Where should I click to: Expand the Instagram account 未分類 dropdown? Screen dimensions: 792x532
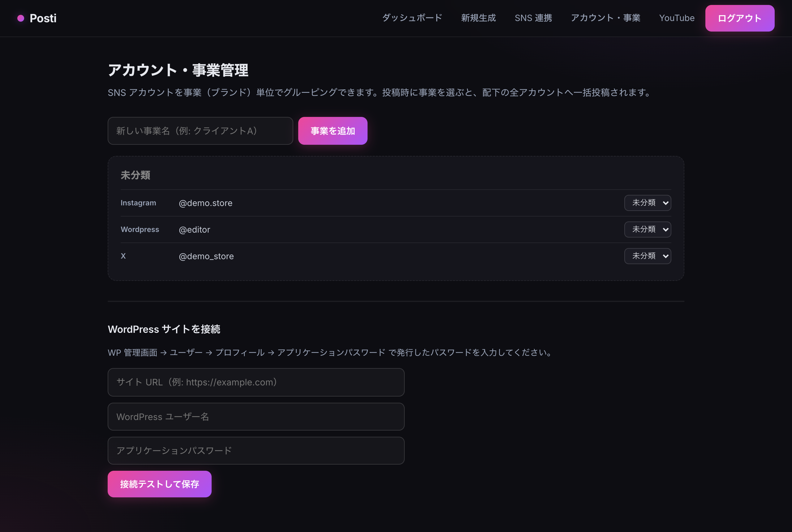click(x=648, y=203)
